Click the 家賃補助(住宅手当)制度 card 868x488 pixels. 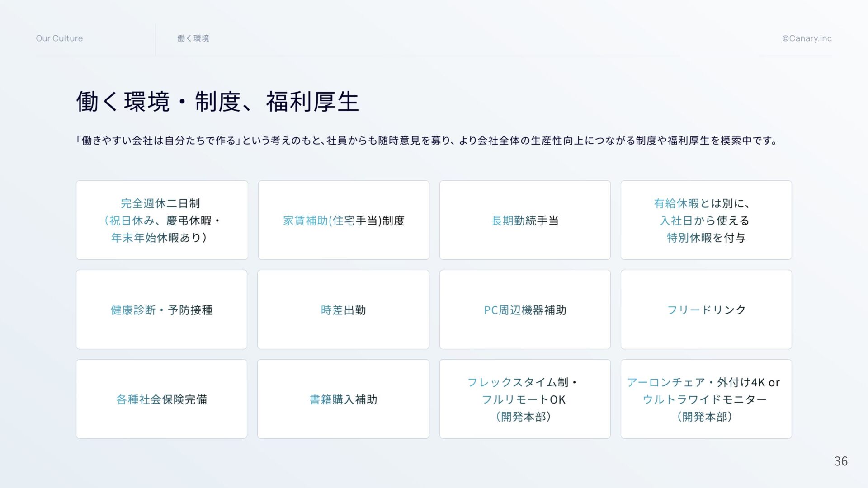(344, 221)
